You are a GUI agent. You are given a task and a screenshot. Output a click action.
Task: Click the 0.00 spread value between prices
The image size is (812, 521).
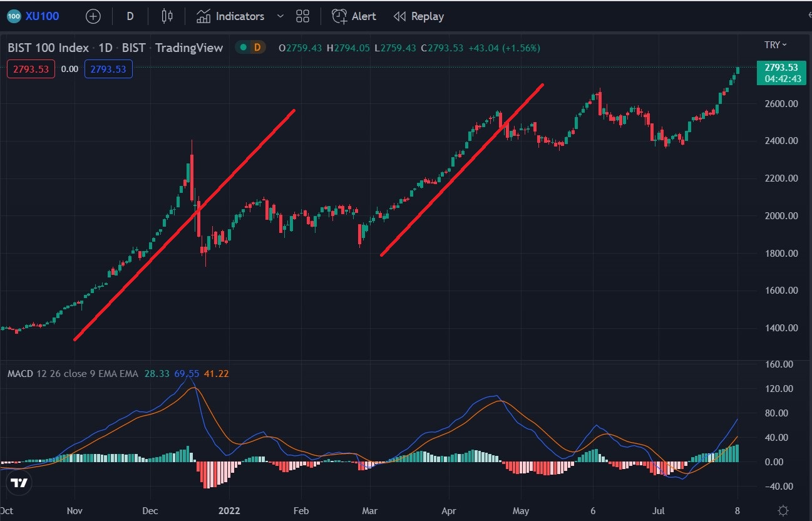click(69, 69)
